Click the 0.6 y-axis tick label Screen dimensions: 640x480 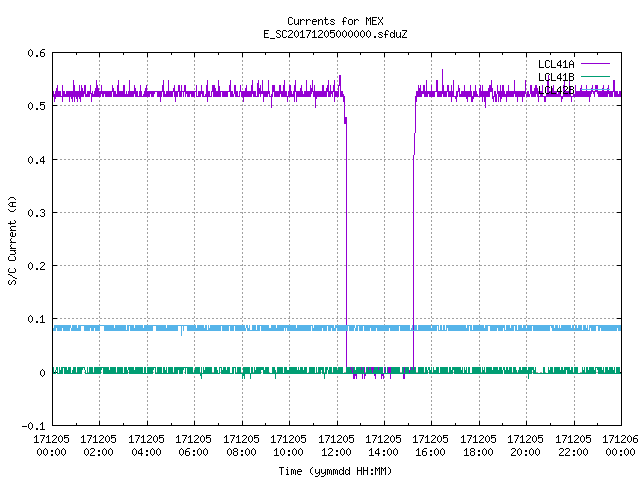click(36, 53)
